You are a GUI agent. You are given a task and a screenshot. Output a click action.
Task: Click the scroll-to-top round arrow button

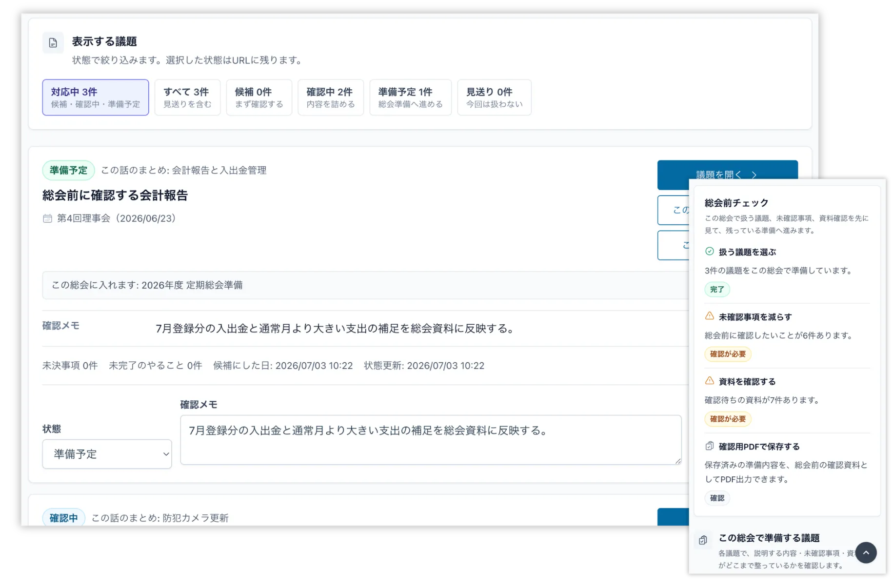pyautogui.click(x=866, y=552)
